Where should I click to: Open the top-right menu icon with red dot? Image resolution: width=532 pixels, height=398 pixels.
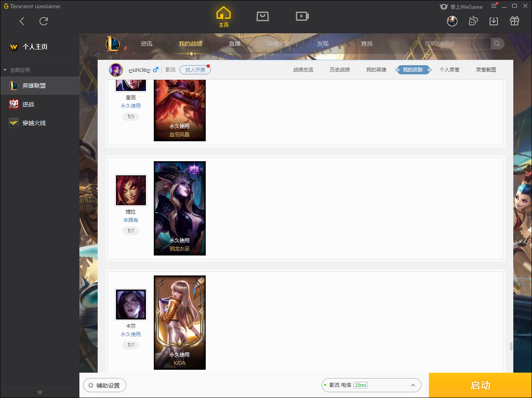494,6
